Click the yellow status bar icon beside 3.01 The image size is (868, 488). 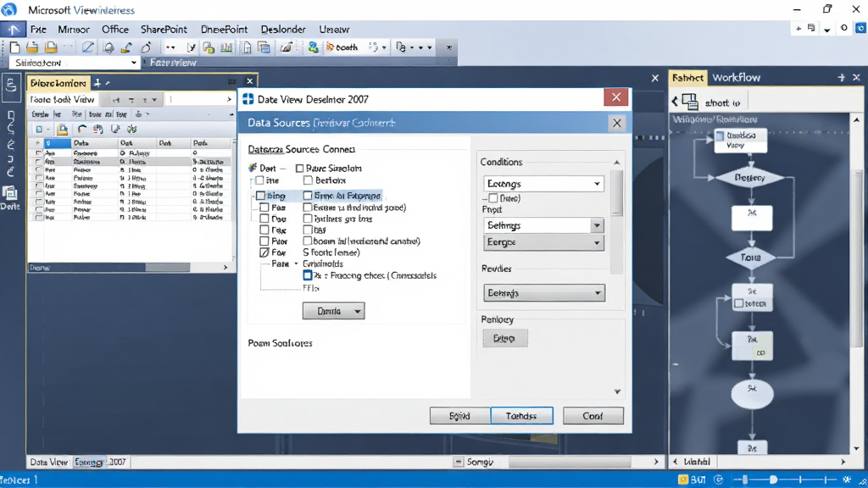coord(683,480)
